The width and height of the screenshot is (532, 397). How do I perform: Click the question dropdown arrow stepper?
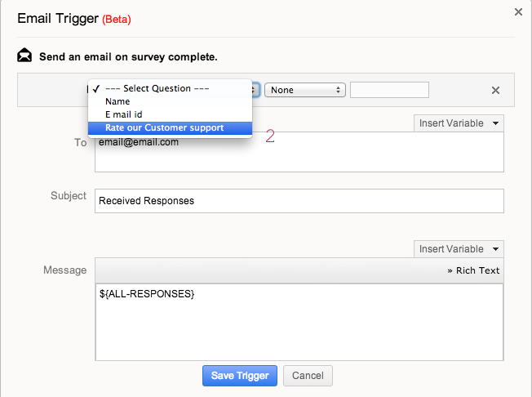click(255, 90)
